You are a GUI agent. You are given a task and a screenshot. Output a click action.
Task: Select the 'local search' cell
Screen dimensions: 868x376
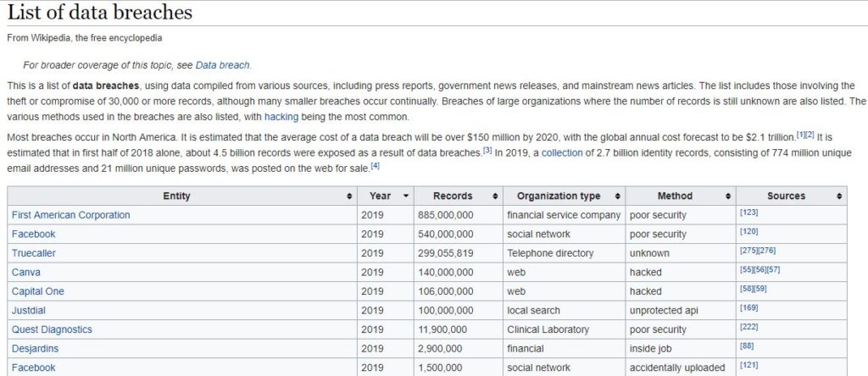pyautogui.click(x=564, y=310)
